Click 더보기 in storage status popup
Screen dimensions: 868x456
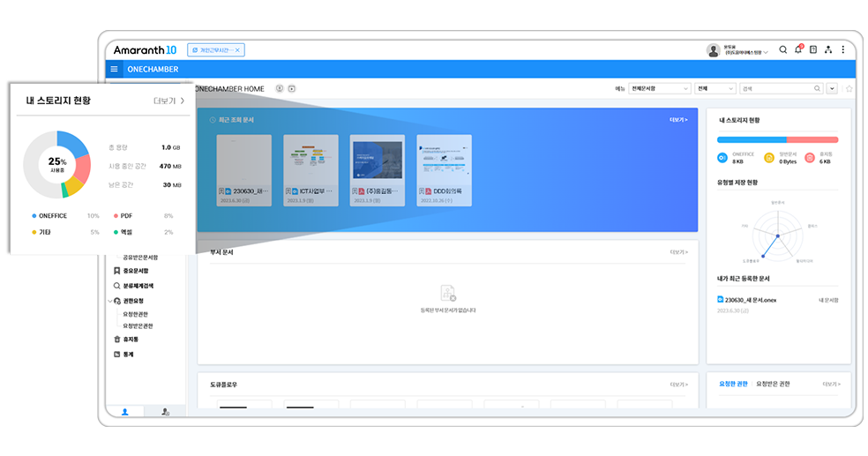click(x=168, y=101)
